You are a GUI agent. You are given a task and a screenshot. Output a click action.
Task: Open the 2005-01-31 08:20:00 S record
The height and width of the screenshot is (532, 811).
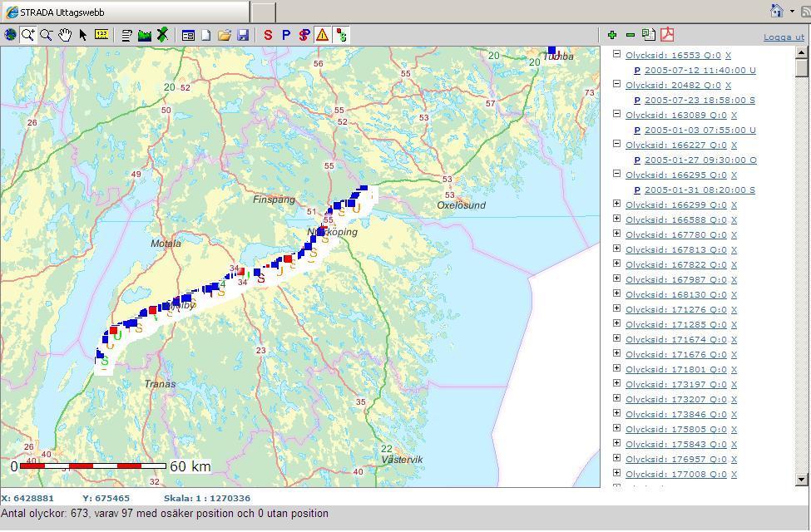pyautogui.click(x=700, y=190)
